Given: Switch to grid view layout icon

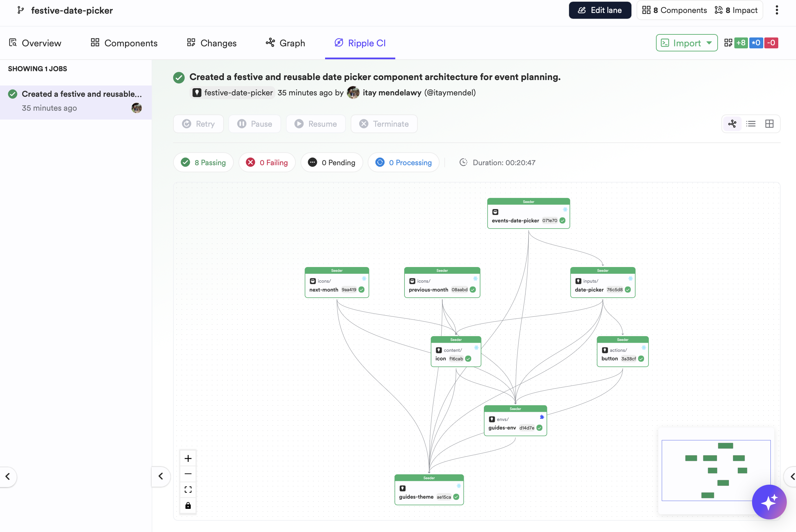Looking at the screenshot, I should tap(769, 124).
